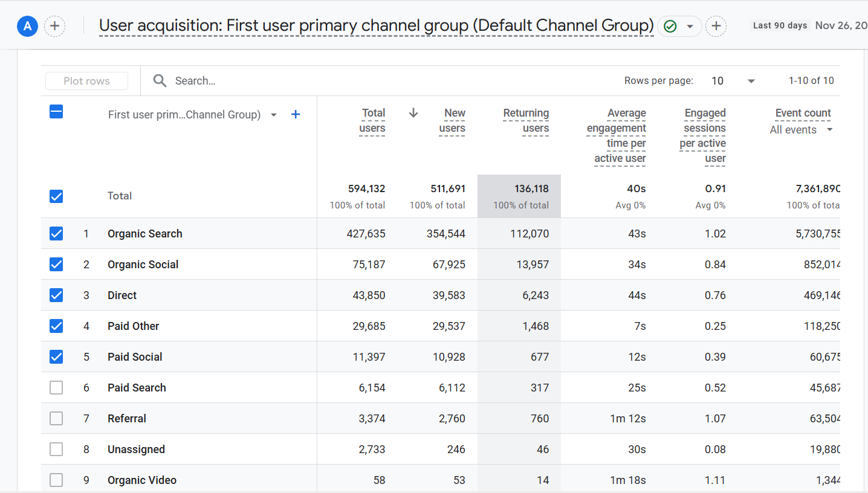Open the "All events" dropdown under Event count
Image resolution: width=868 pixels, height=493 pixels.
coord(829,129)
